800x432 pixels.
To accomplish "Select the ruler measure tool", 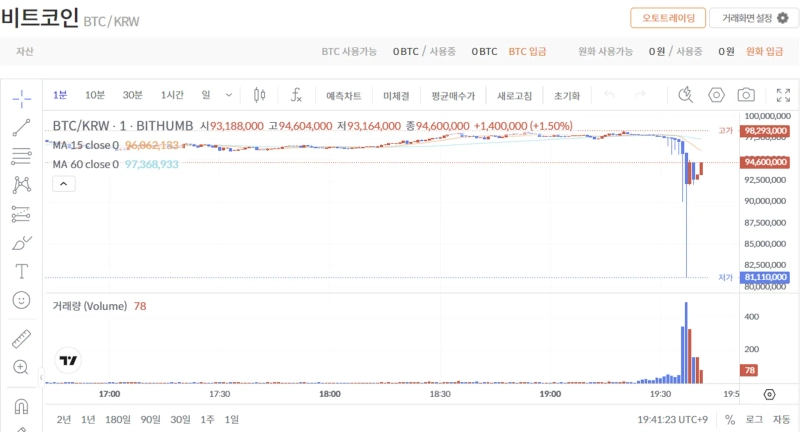I will [21, 339].
